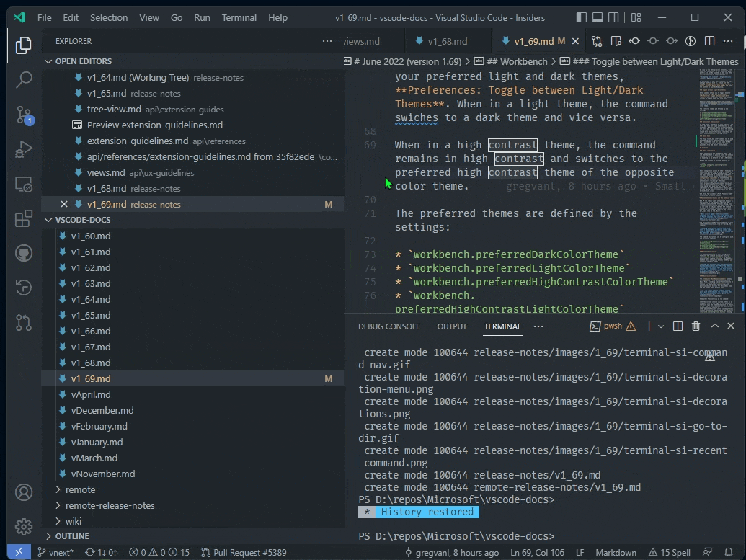Open vApril.md in the file tree
The image size is (746, 560).
point(192,394)
